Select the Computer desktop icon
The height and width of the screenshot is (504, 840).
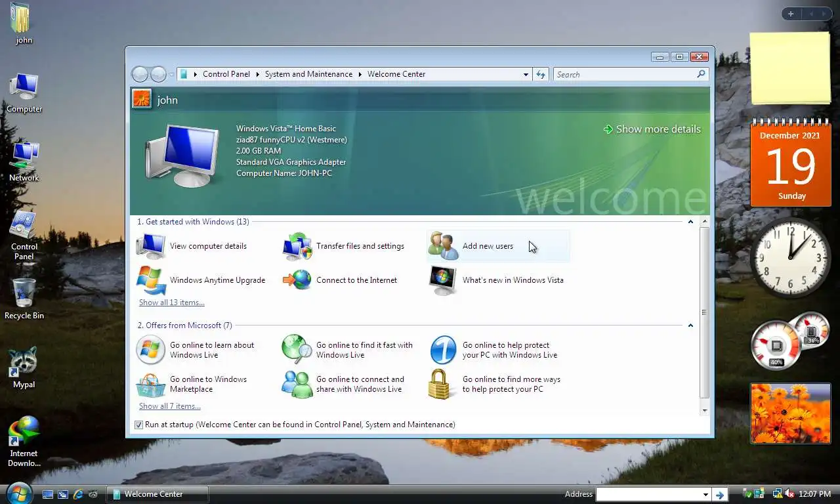tap(24, 93)
